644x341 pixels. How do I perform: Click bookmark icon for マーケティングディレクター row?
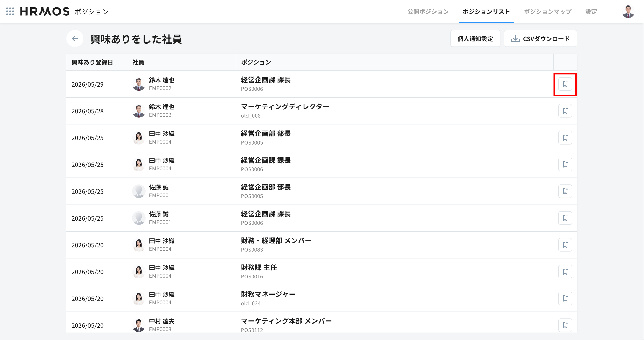click(565, 111)
